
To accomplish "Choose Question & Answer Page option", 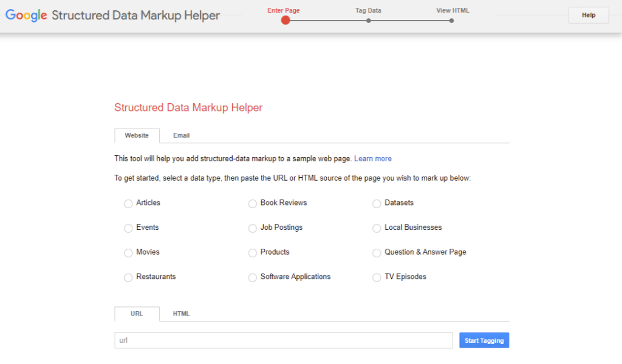I will (x=377, y=253).
